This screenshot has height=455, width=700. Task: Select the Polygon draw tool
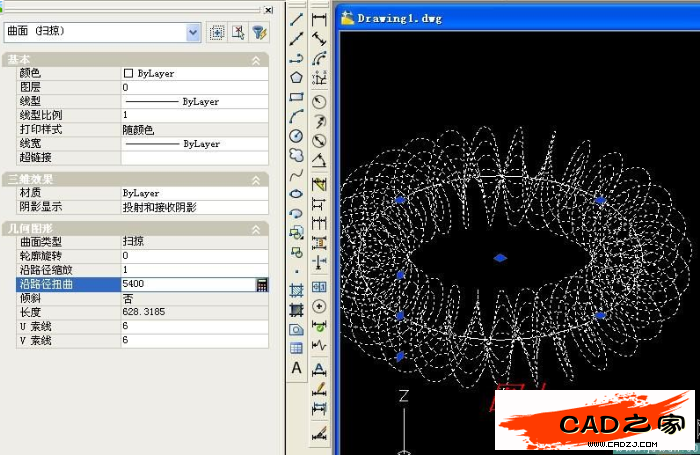pos(296,77)
